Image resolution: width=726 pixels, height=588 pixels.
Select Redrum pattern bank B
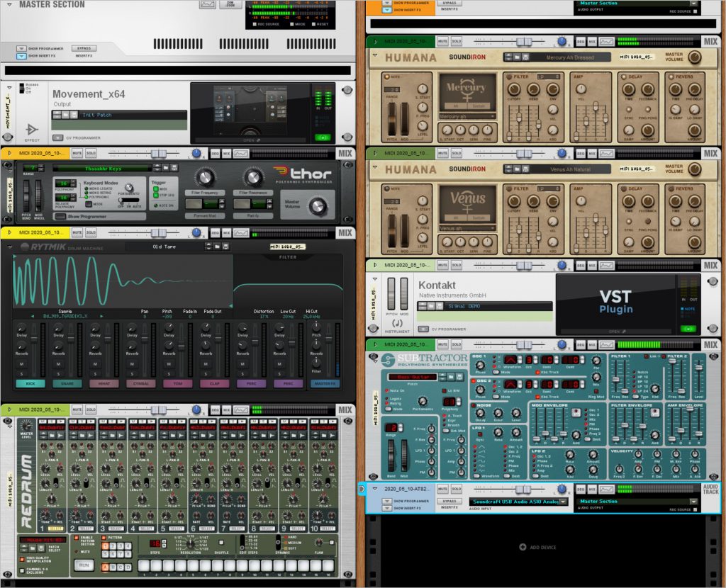(112, 567)
